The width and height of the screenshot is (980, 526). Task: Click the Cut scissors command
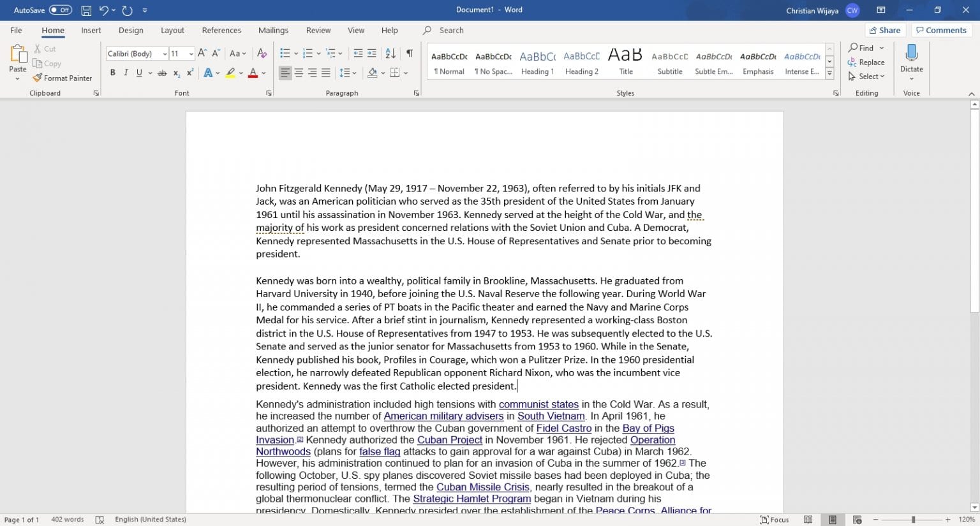click(x=45, y=48)
